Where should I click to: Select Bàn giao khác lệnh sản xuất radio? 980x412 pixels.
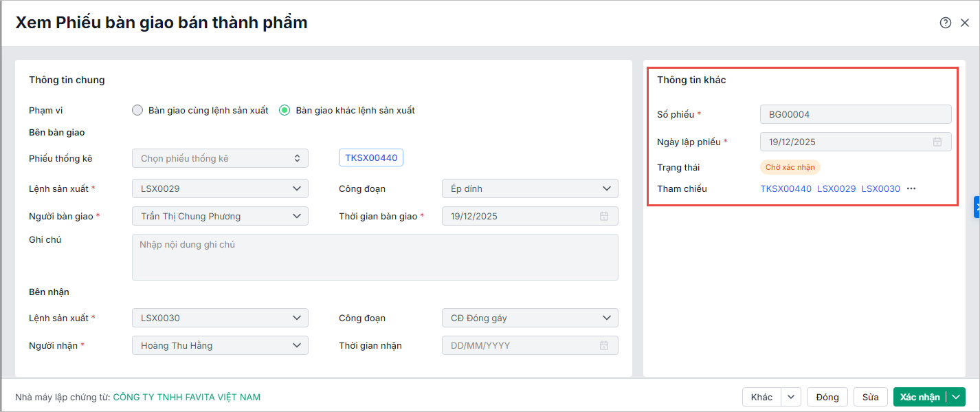[284, 110]
